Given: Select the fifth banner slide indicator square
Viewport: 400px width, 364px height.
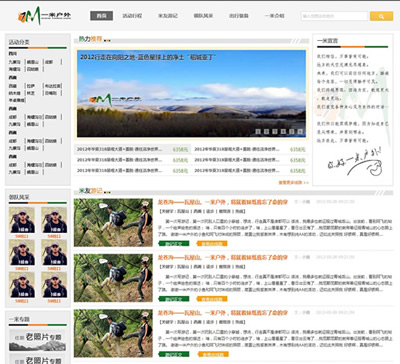Looking at the screenshot, I should [x=292, y=132].
